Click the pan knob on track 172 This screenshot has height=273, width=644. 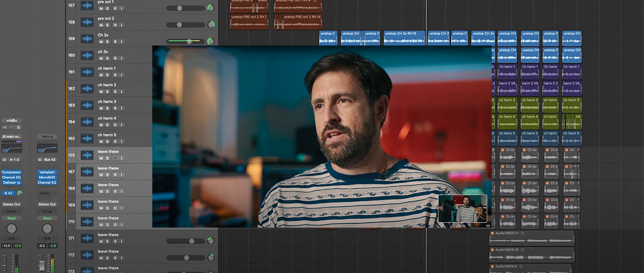coord(210,258)
